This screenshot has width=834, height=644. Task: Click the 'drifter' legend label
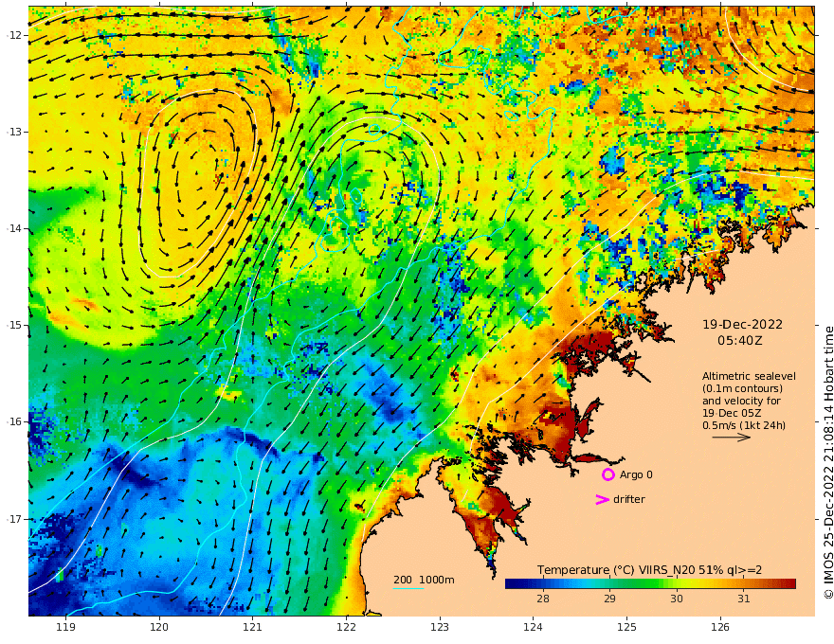tap(629, 499)
